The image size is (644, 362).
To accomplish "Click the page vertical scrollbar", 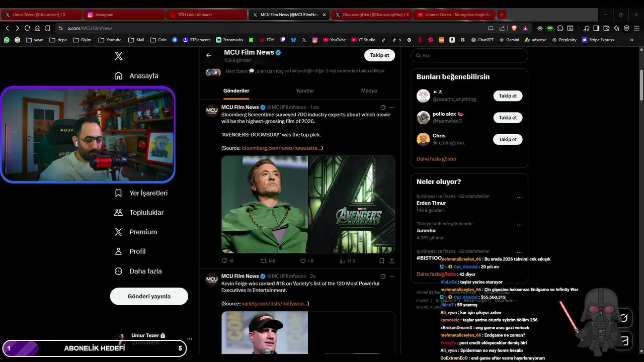I will (641, 85).
